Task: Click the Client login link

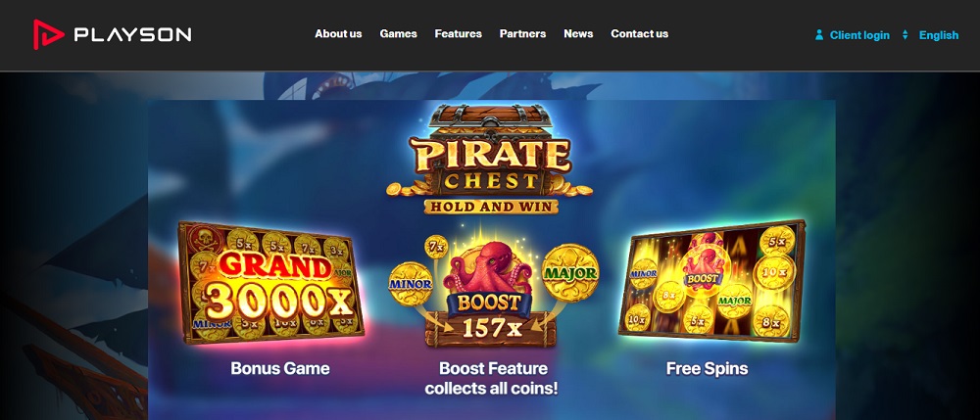Action: click(x=859, y=35)
